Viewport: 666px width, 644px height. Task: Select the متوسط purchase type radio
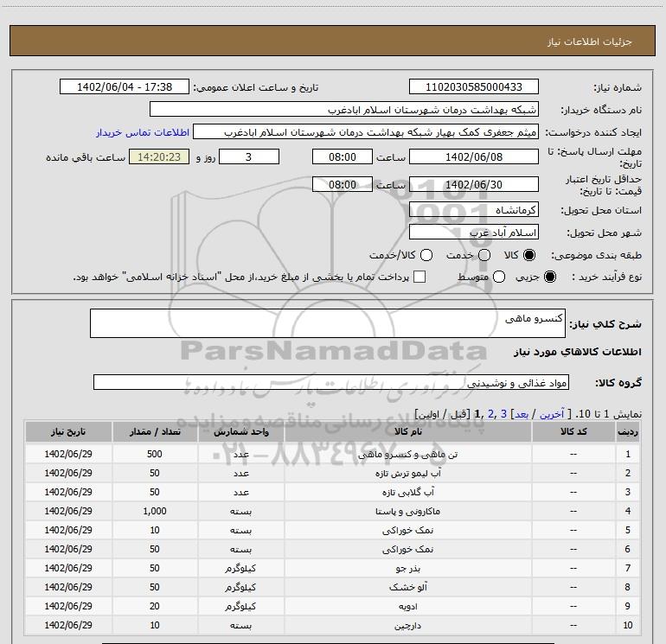(499, 277)
